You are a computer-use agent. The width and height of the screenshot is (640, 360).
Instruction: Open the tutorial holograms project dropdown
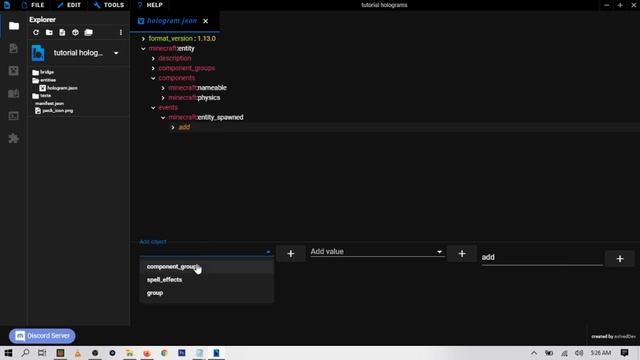pyautogui.click(x=116, y=53)
